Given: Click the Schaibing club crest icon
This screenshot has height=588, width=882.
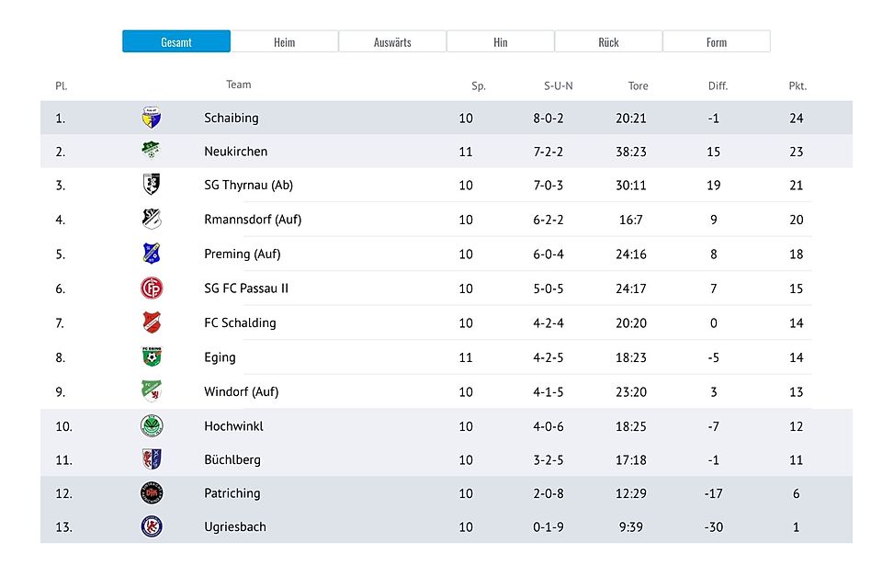Looking at the screenshot, I should click(152, 118).
